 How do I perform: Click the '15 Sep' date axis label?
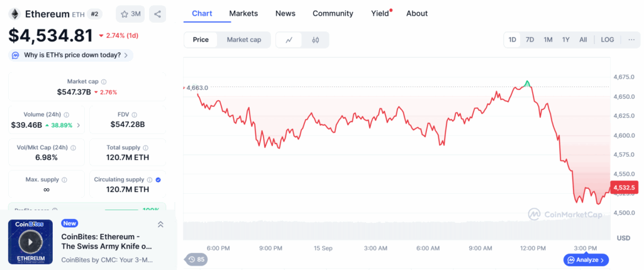(x=323, y=248)
